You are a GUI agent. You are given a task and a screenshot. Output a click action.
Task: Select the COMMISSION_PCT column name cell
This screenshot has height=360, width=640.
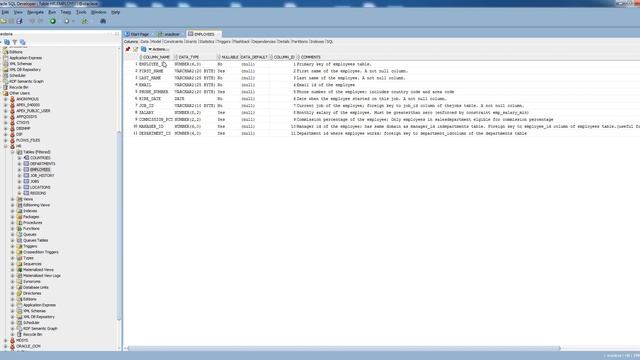pyautogui.click(x=156, y=120)
